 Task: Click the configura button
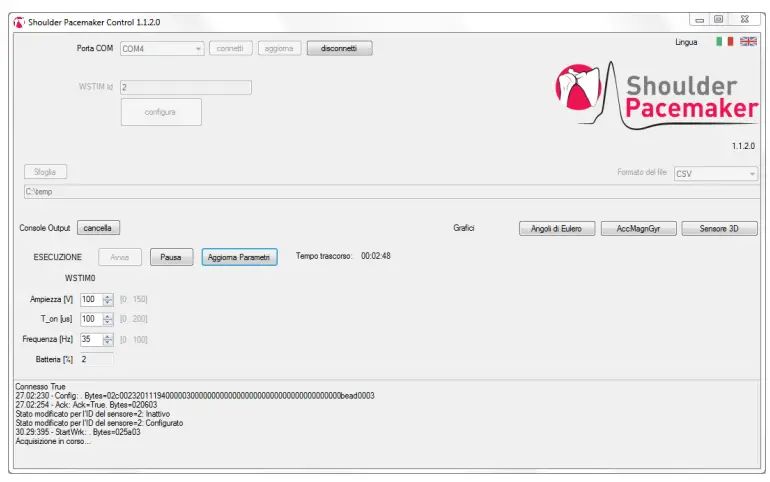coord(161,112)
